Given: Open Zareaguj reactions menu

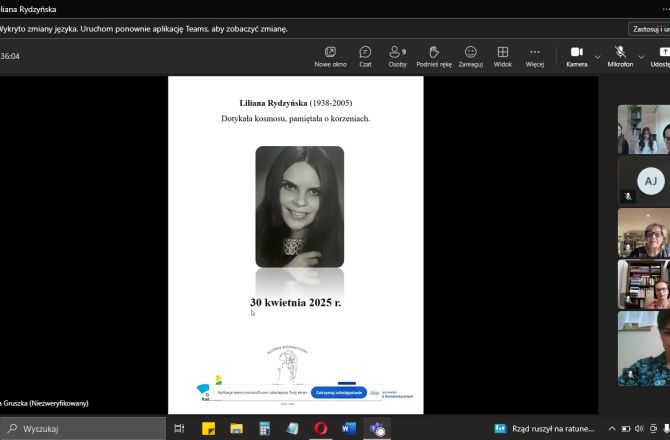Looking at the screenshot, I should (x=468, y=56).
